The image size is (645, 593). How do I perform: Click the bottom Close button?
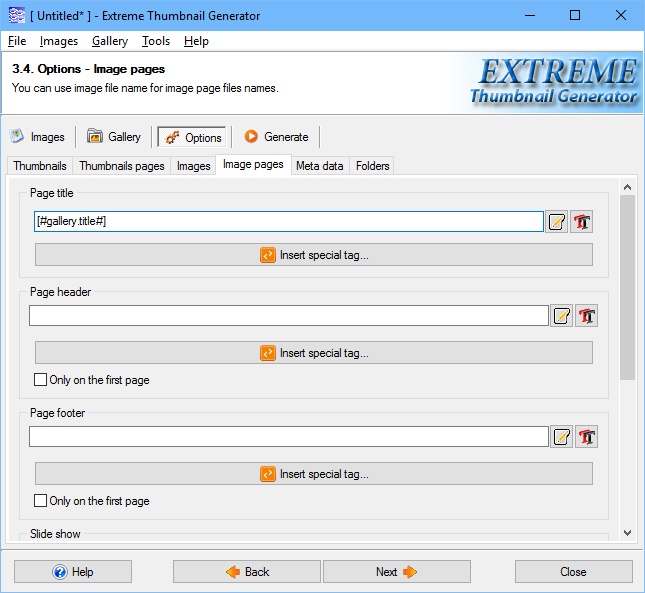pos(573,572)
